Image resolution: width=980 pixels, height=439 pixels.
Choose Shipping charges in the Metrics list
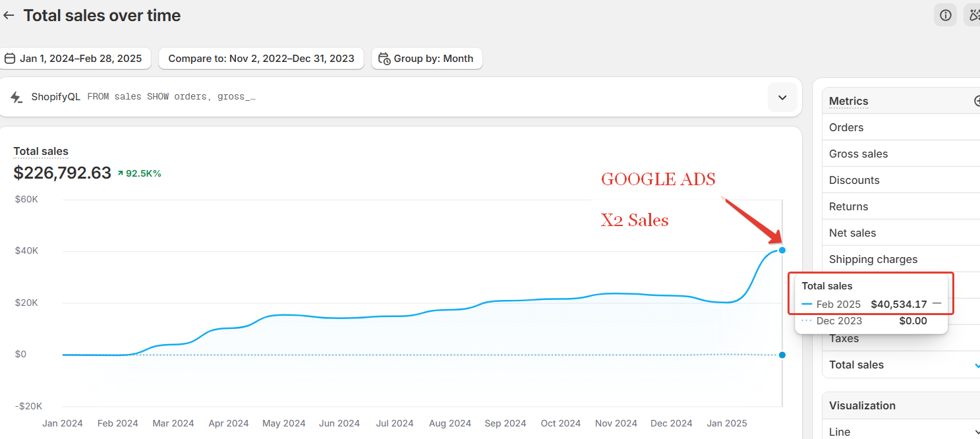[x=873, y=259]
